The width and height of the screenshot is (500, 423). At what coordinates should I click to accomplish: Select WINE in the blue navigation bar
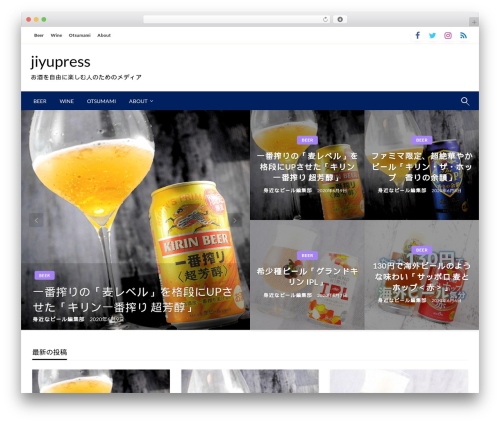tap(67, 101)
